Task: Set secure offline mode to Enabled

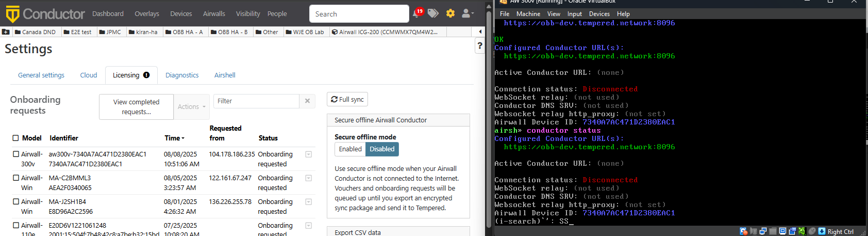Action: 350,149
